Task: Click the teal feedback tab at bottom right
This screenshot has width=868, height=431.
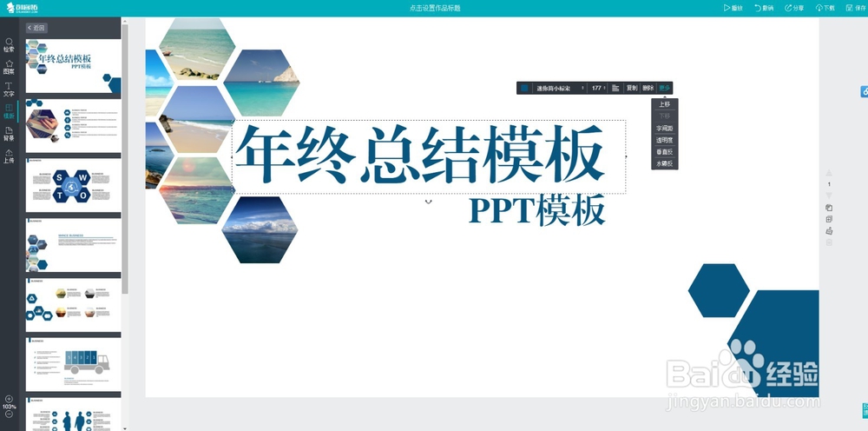Action: 865,410
